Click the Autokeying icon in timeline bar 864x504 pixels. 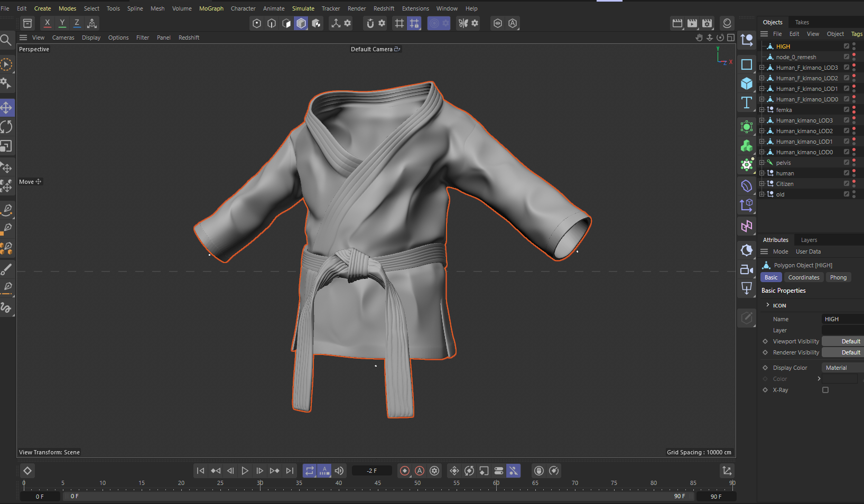tap(420, 471)
